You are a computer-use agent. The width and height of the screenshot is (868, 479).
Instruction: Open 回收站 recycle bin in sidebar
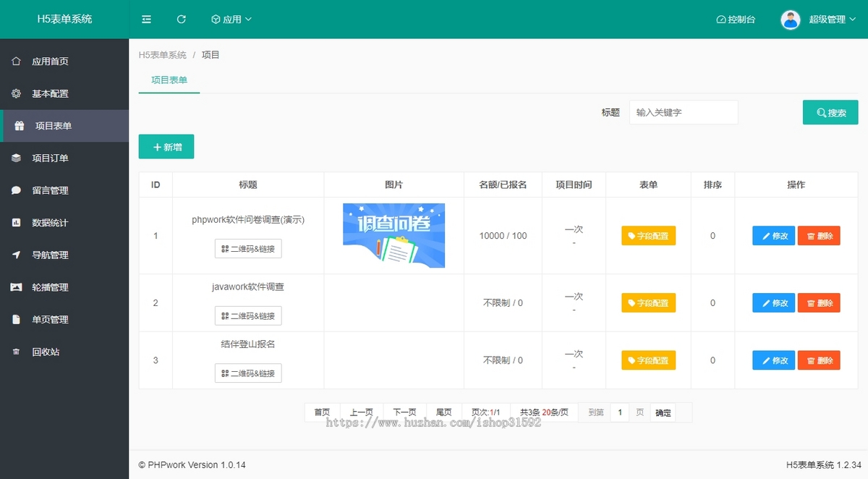click(46, 352)
